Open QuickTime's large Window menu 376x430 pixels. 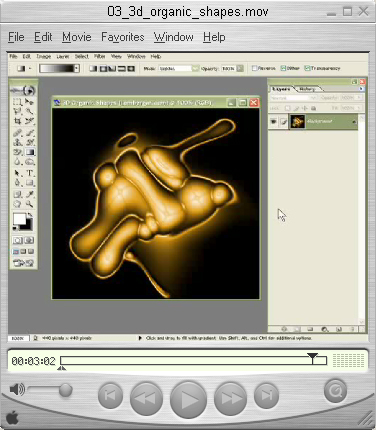[174, 37]
